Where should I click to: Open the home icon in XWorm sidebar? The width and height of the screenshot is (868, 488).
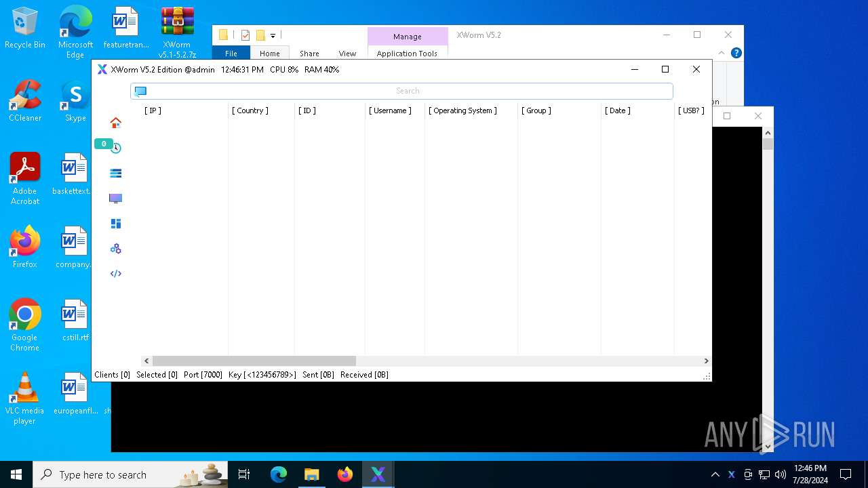116,123
